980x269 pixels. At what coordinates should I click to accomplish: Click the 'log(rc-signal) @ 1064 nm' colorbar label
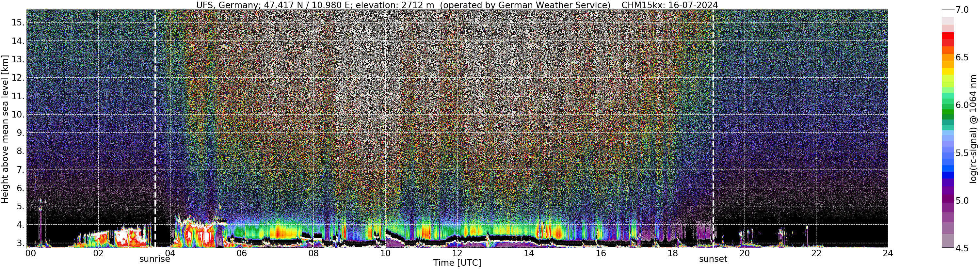pos(973,128)
